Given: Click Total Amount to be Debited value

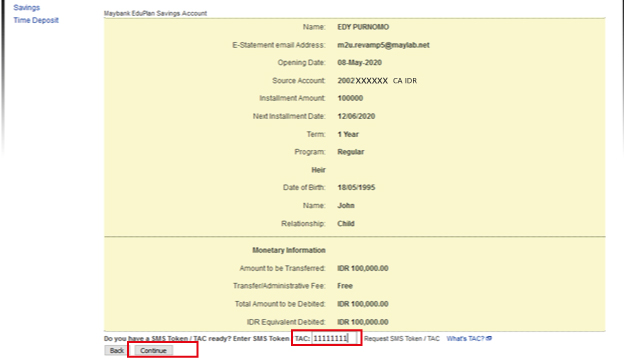Looking at the screenshot, I should click(363, 304).
